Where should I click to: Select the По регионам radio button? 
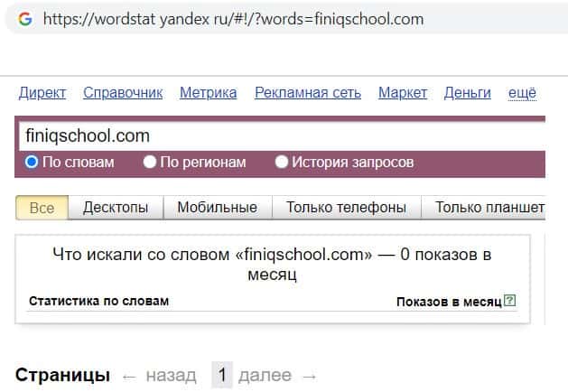(149, 162)
